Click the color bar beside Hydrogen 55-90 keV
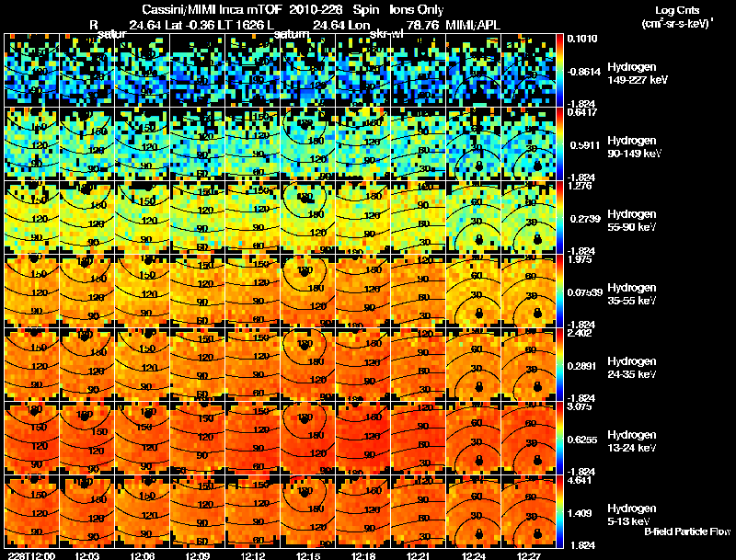736x560 pixels. [559, 218]
